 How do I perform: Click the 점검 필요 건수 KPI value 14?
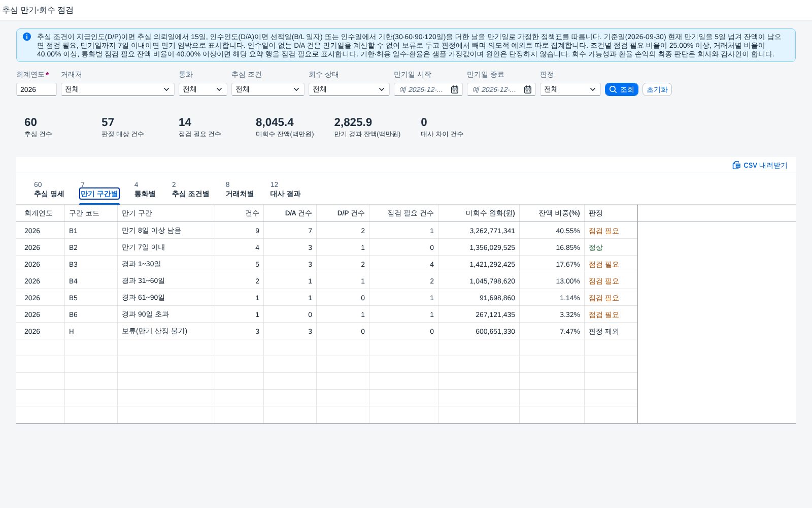pos(185,122)
